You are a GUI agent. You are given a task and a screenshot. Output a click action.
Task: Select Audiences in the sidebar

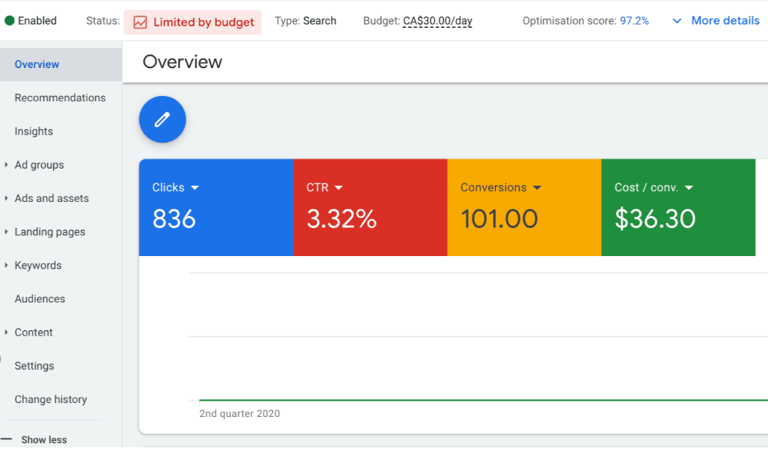(x=40, y=299)
